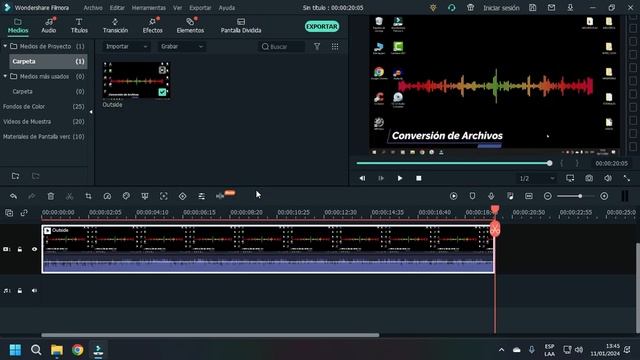The width and height of the screenshot is (640, 360).
Task: Open the Exportar menu
Action: tap(200, 8)
